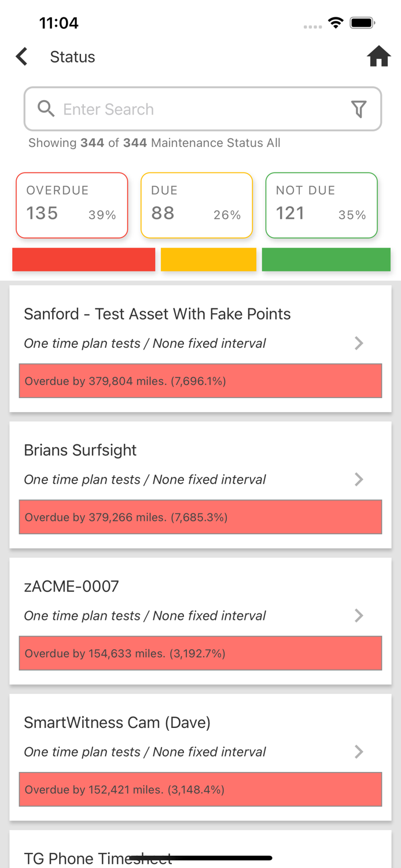Screen dimensions: 401x868
Task: Click the red overdue bar segment
Action: pyautogui.click(x=84, y=259)
